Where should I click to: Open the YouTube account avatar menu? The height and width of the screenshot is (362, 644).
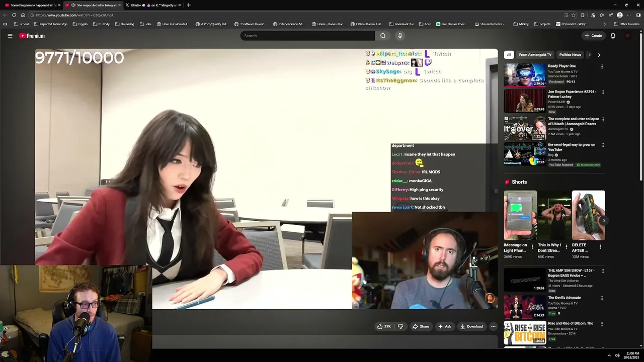point(627,36)
